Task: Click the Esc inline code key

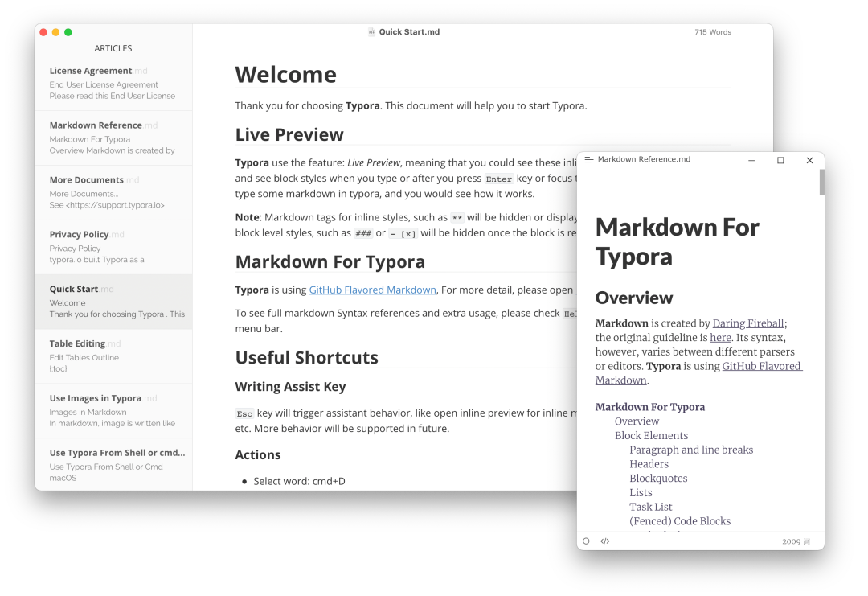Action: pos(244,413)
